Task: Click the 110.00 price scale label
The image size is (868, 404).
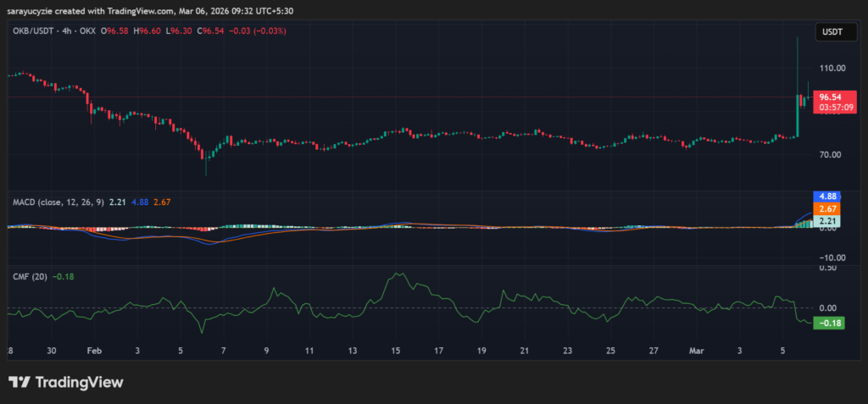Action: pos(829,68)
